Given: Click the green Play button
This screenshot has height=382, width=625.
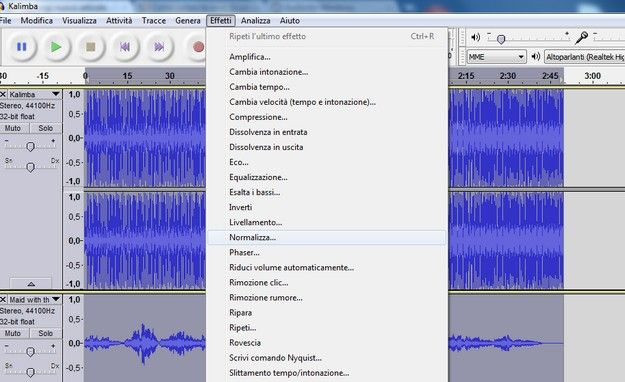Looking at the screenshot, I should 56,47.
